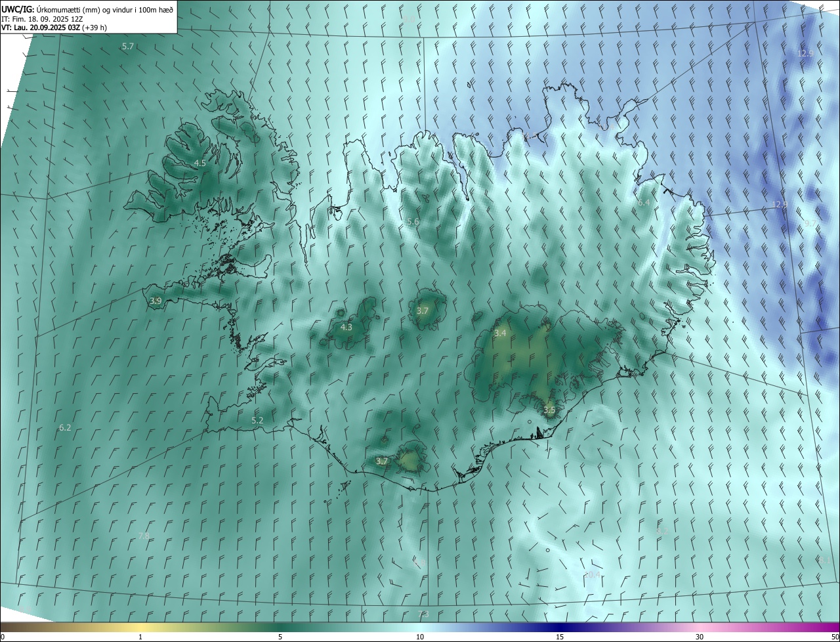Click the colour scale tick label 1
This screenshot has height=642, width=840.
(x=140, y=637)
